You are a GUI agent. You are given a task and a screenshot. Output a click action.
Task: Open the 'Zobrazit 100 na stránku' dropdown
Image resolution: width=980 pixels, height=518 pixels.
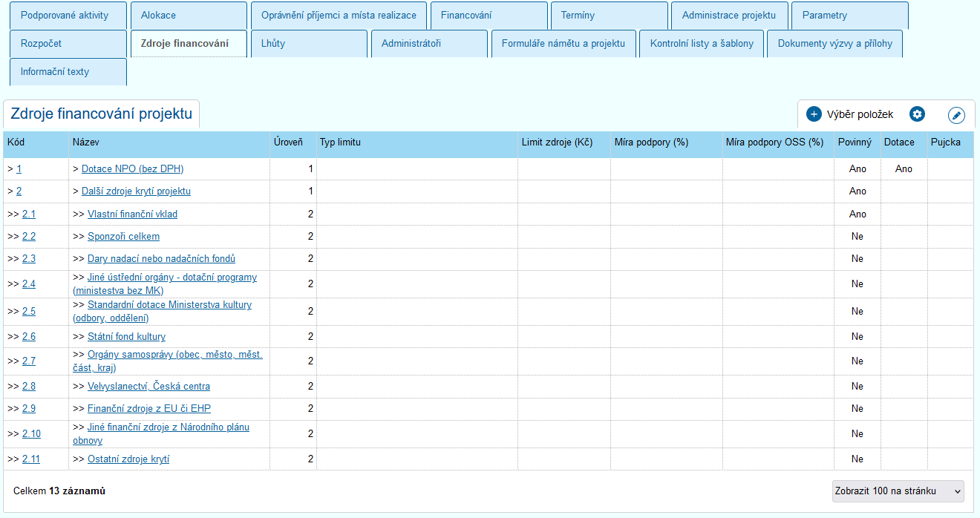tap(898, 491)
